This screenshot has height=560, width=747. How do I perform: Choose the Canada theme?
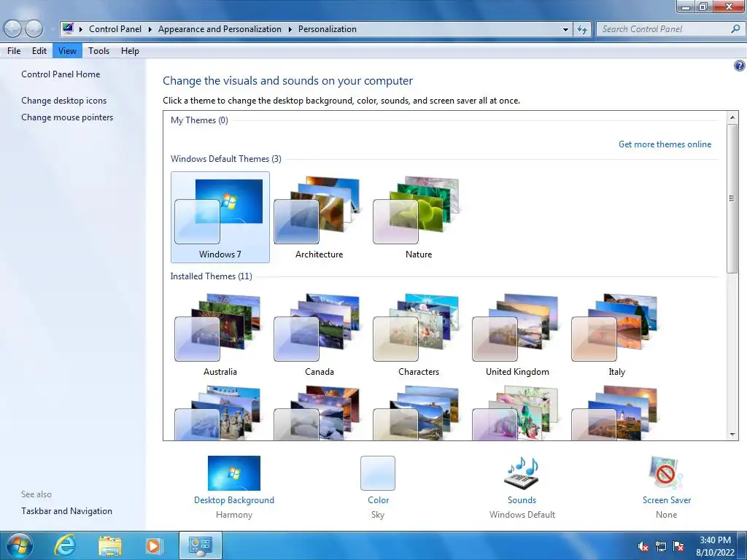[319, 335]
